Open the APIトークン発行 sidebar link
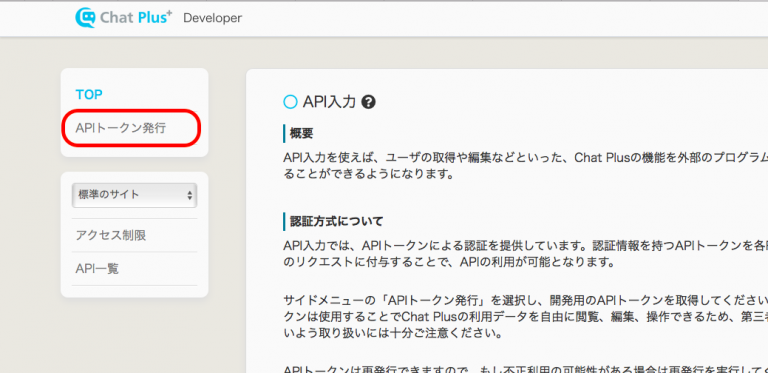This screenshot has width=768, height=373. [x=121, y=128]
